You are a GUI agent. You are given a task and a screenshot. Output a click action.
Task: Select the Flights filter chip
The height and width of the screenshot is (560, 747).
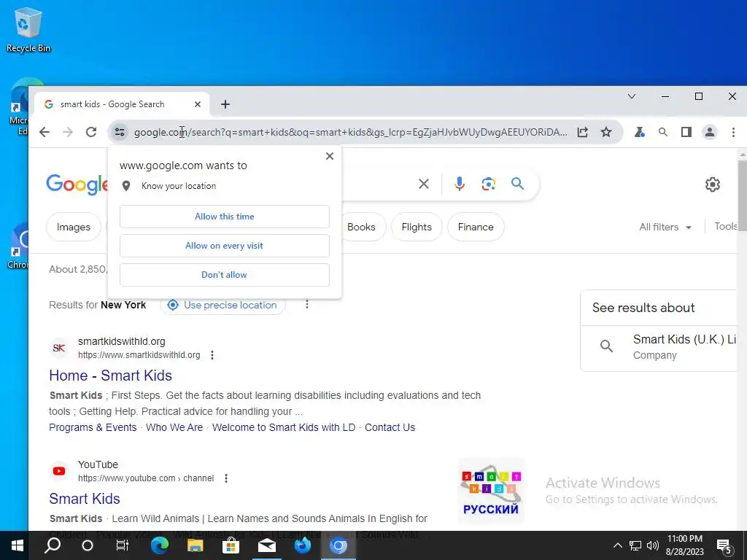[417, 227]
